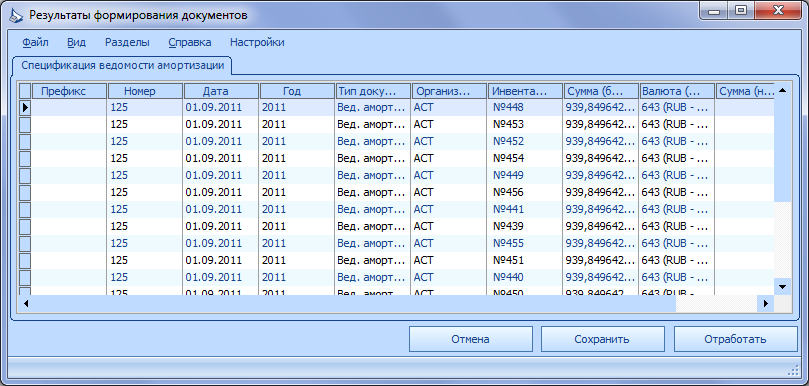Open the Вид menu
This screenshot has width=809, height=386.
pyautogui.click(x=76, y=42)
